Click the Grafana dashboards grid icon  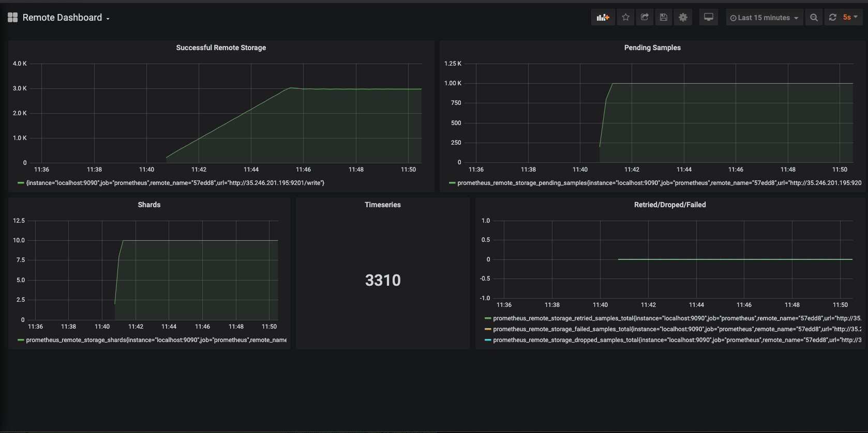(x=13, y=18)
